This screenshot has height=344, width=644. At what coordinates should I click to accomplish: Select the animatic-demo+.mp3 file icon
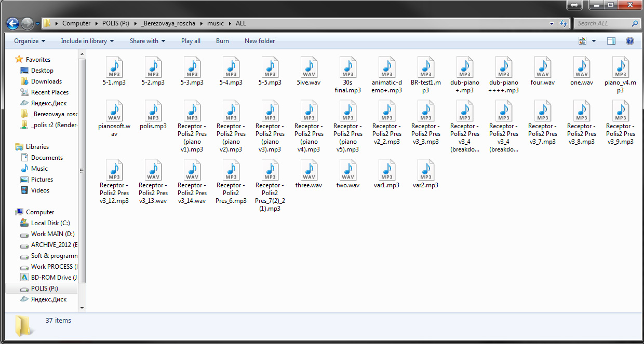387,67
